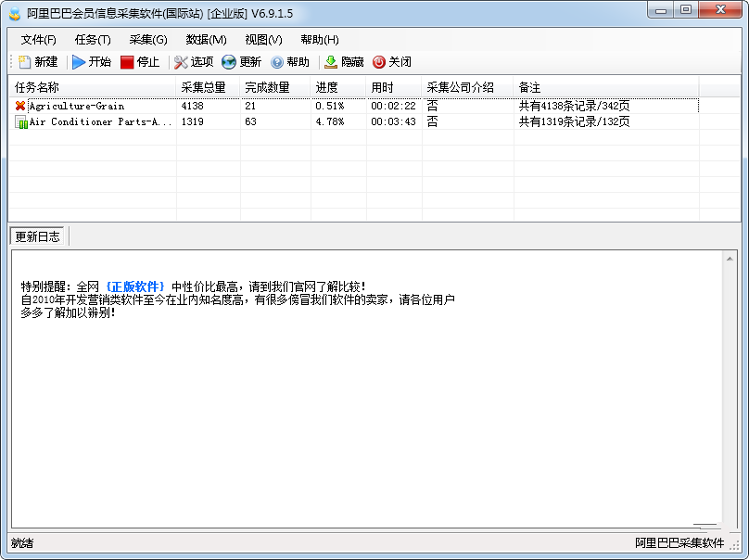Open 帮助 help question icon

277,62
